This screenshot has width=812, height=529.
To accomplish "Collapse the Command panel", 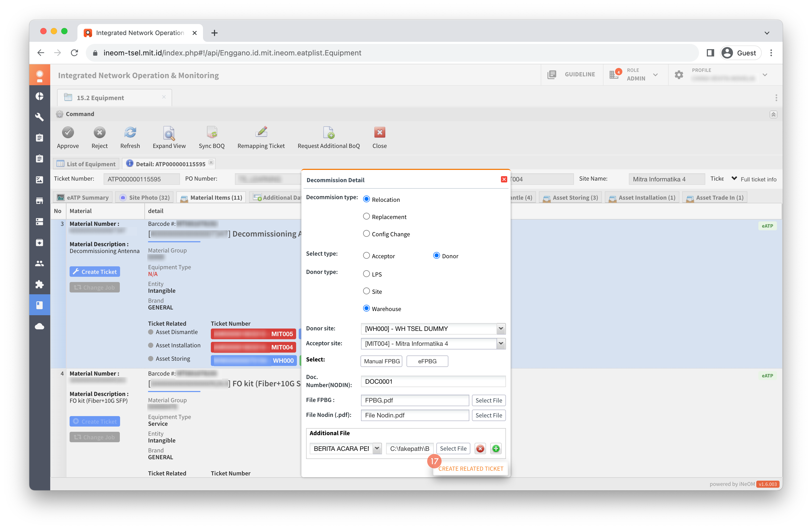I will click(x=773, y=114).
